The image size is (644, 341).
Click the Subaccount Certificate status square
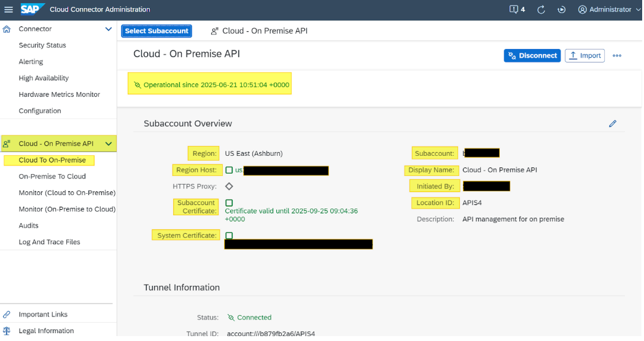pyautogui.click(x=229, y=203)
